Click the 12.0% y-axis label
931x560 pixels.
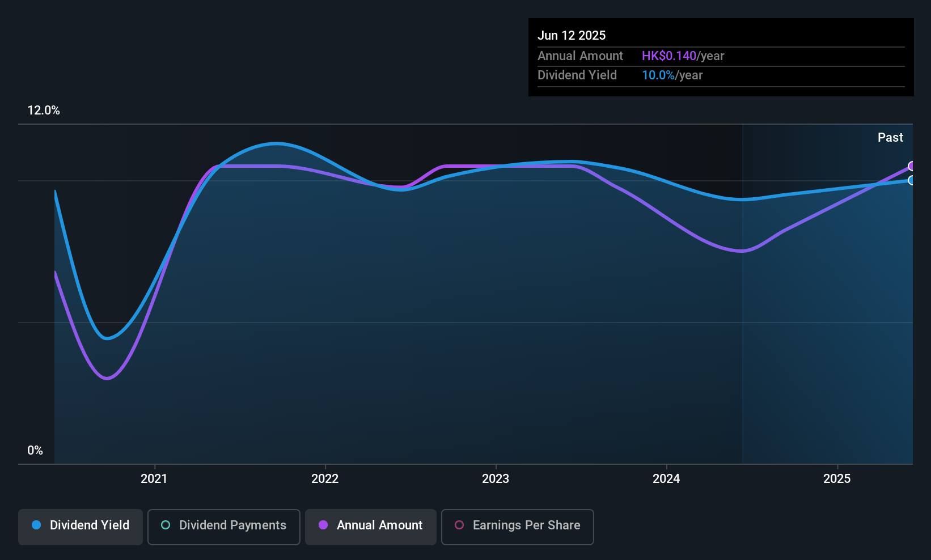[x=44, y=111]
